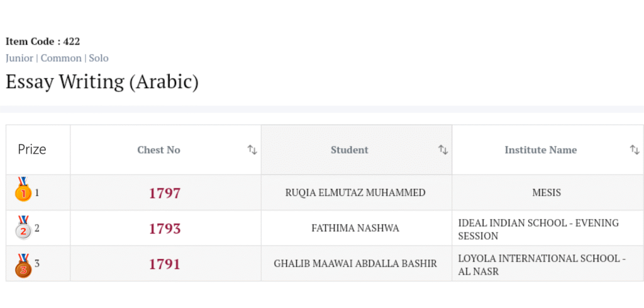Click the Institute Name sort arrows icon
The height and width of the screenshot is (308, 644).
coord(635,150)
